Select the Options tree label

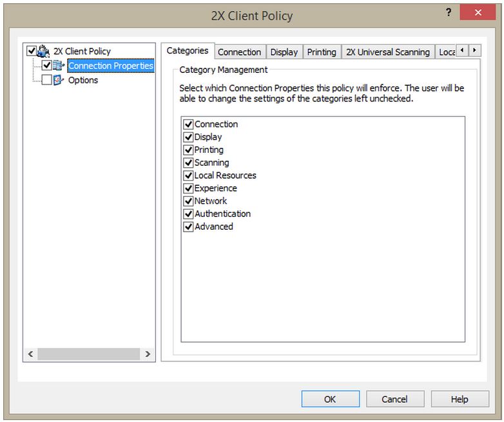[x=83, y=80]
